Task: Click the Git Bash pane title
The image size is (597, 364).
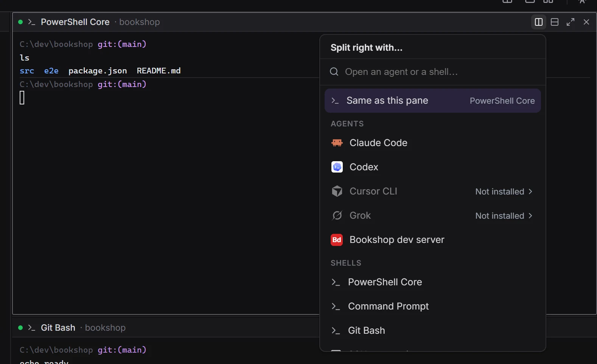Action: pos(58,328)
